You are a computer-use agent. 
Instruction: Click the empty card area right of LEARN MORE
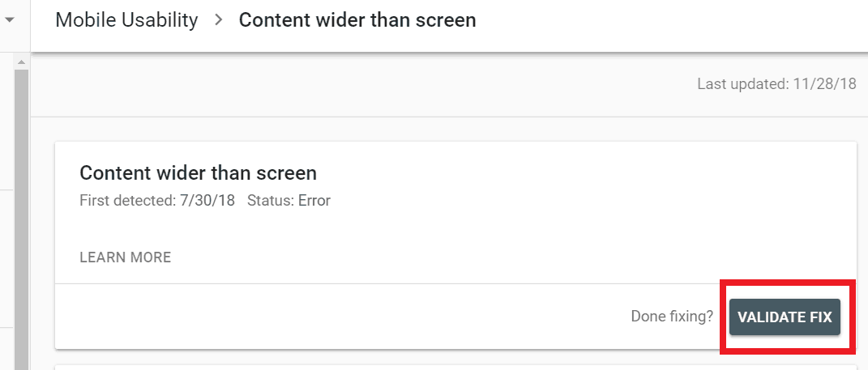502,257
